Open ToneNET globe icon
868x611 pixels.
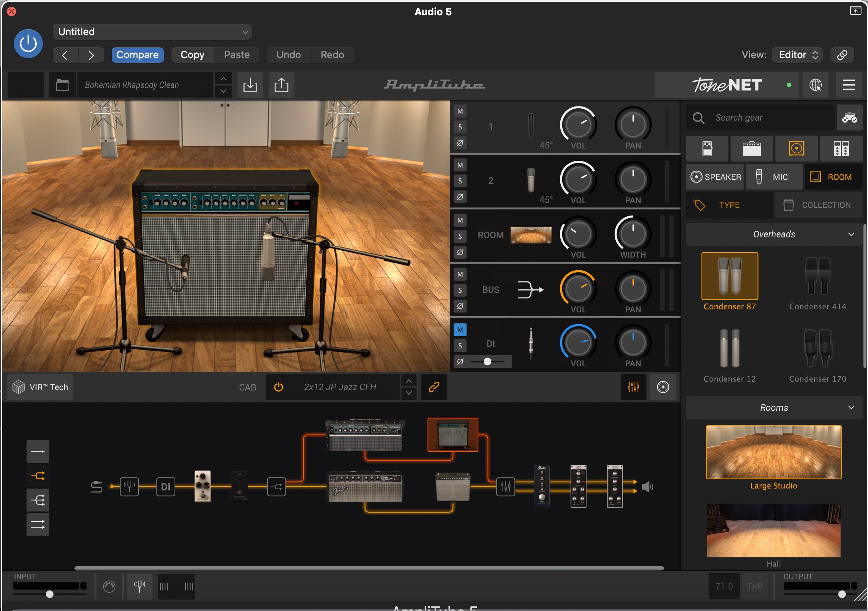pyautogui.click(x=815, y=85)
